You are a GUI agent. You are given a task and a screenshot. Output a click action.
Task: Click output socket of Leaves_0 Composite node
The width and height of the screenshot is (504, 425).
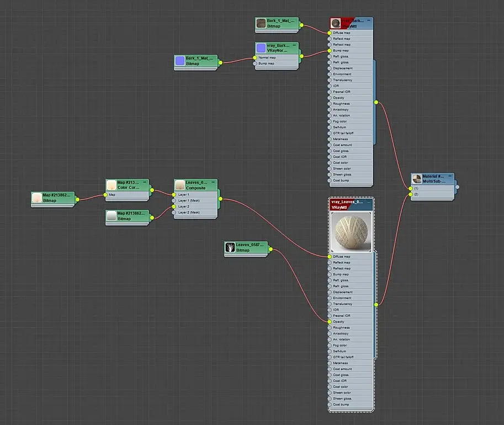(x=220, y=199)
